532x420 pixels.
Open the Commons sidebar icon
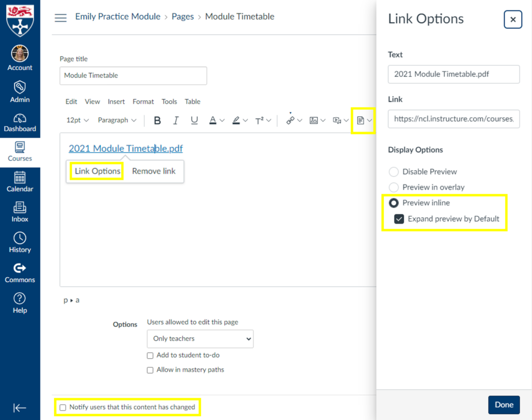tap(20, 272)
